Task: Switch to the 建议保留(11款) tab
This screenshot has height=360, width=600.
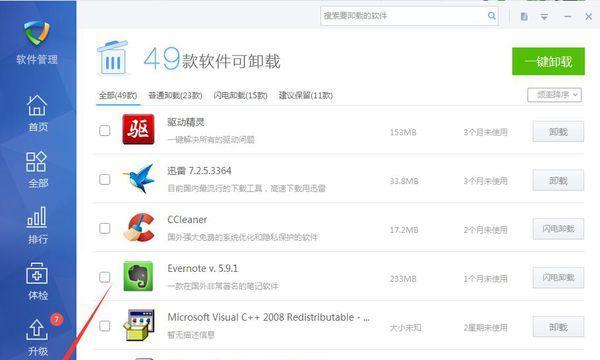Action: point(306,95)
